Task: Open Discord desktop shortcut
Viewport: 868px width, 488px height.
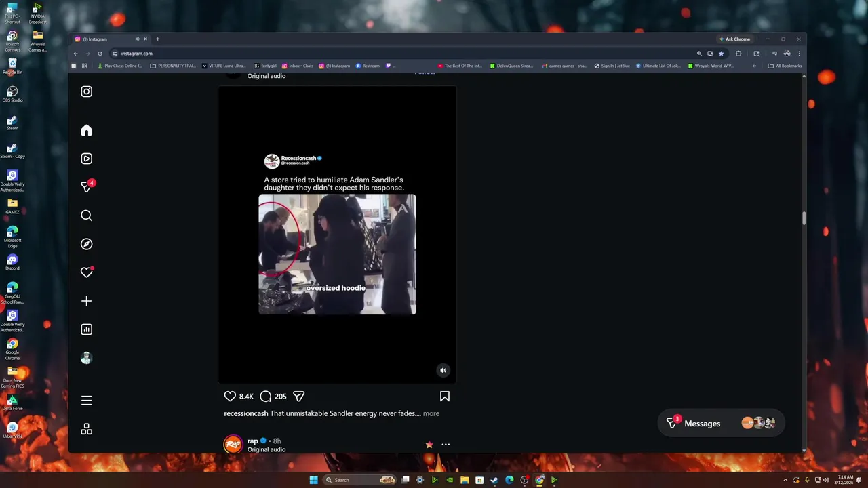Action: [x=12, y=262]
